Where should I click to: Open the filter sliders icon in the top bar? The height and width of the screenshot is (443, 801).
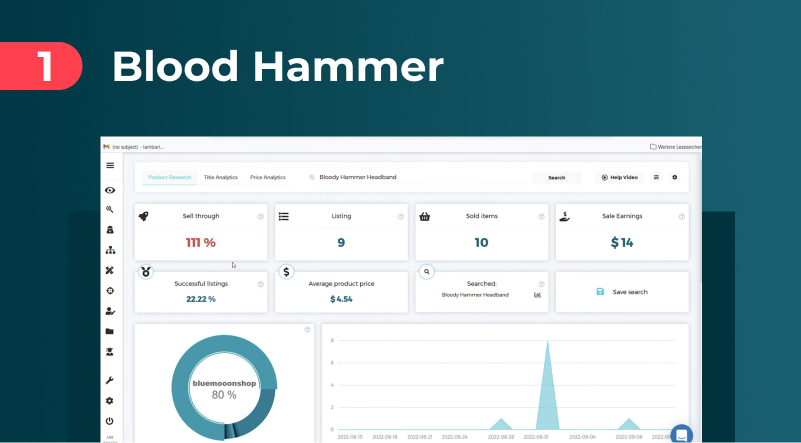point(656,177)
